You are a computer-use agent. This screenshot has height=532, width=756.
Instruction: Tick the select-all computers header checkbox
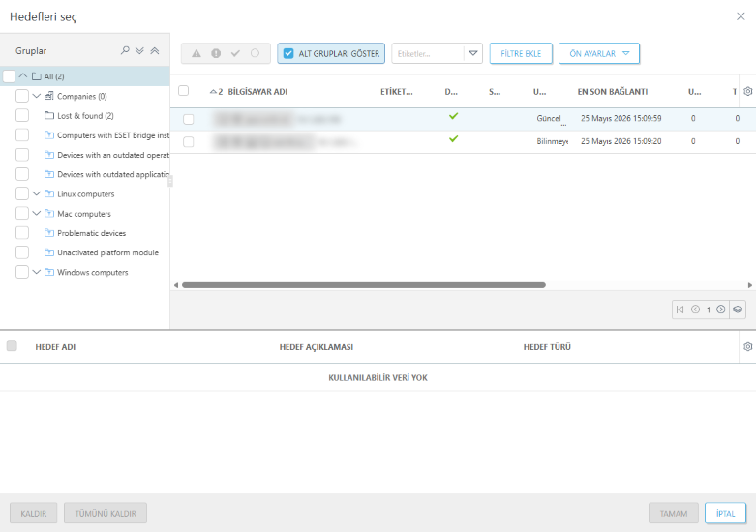(x=184, y=91)
